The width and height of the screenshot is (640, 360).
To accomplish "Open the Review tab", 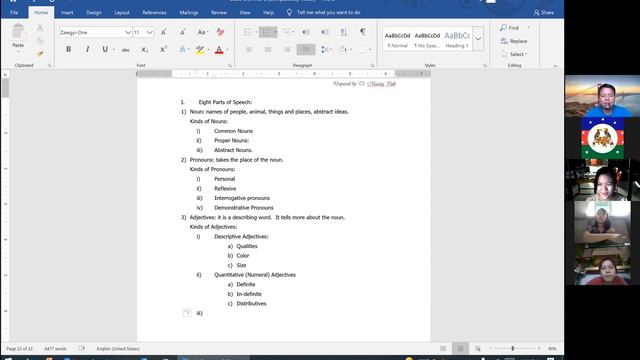I will click(x=219, y=13).
